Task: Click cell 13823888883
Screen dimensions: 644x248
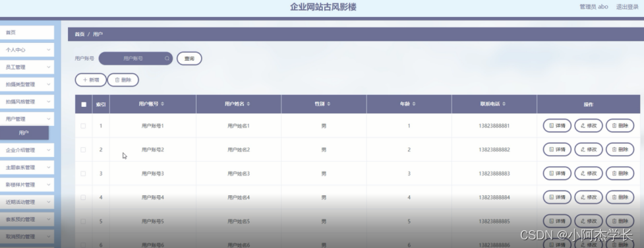Action: point(494,173)
